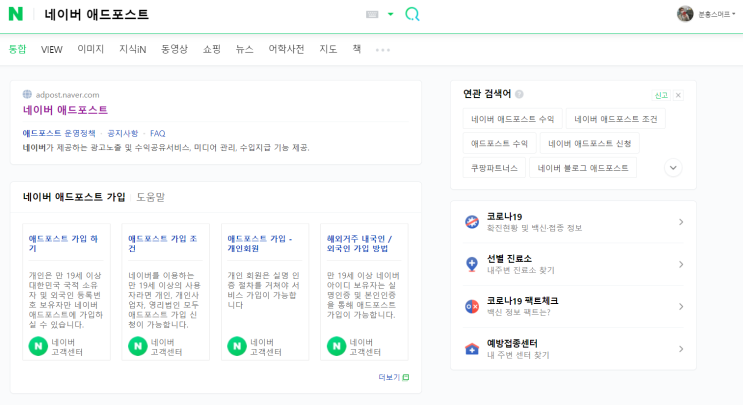Click the globe icon beside adpost.naver.com

[27, 94]
